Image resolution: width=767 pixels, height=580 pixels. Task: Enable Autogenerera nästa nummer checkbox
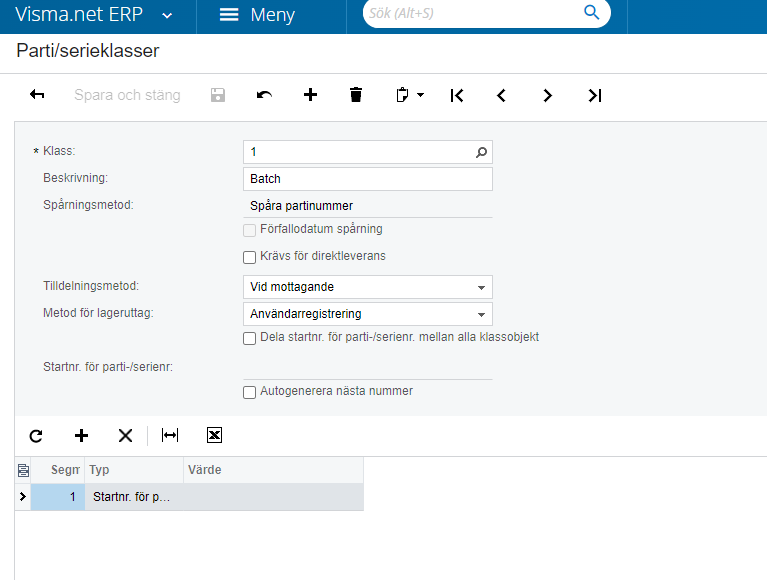pyautogui.click(x=249, y=392)
